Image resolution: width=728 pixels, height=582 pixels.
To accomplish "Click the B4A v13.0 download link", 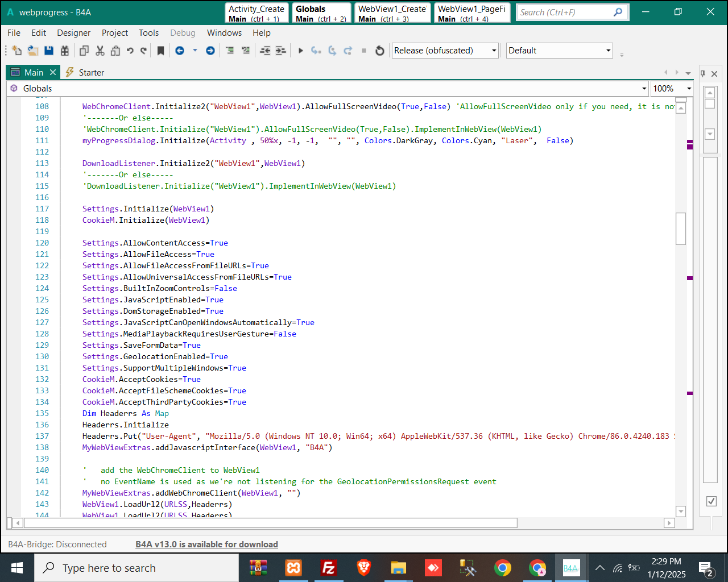I will (x=206, y=544).
